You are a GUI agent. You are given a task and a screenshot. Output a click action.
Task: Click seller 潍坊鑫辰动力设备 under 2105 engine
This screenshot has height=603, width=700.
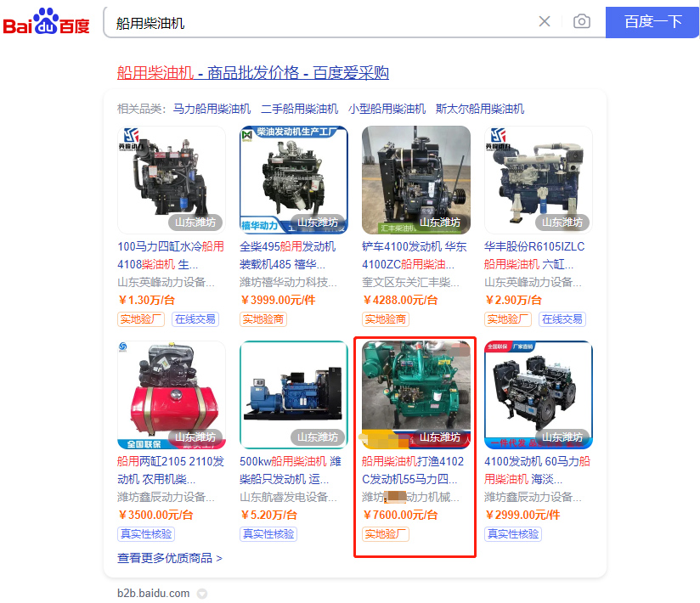tap(166, 497)
